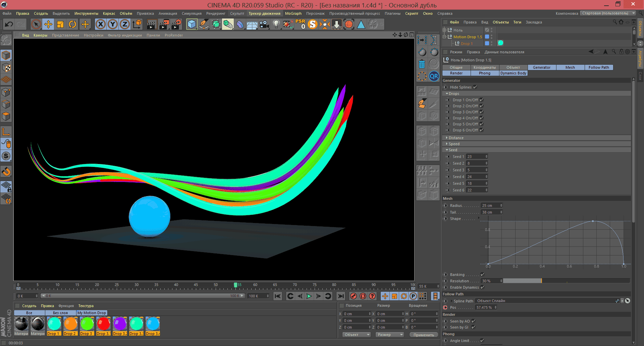
Task: Click the Phong attribute tab
Action: click(x=485, y=73)
